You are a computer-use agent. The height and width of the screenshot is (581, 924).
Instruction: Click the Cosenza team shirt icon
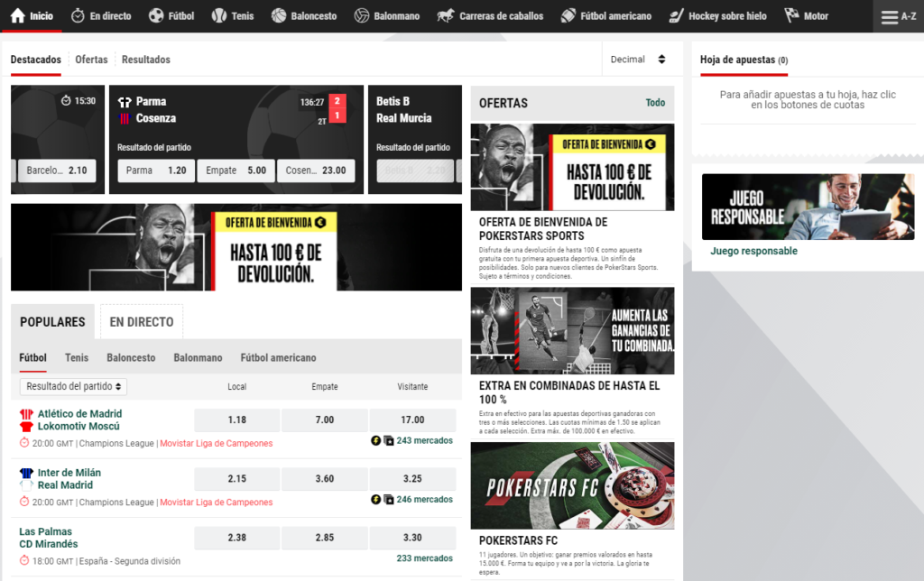tap(125, 118)
